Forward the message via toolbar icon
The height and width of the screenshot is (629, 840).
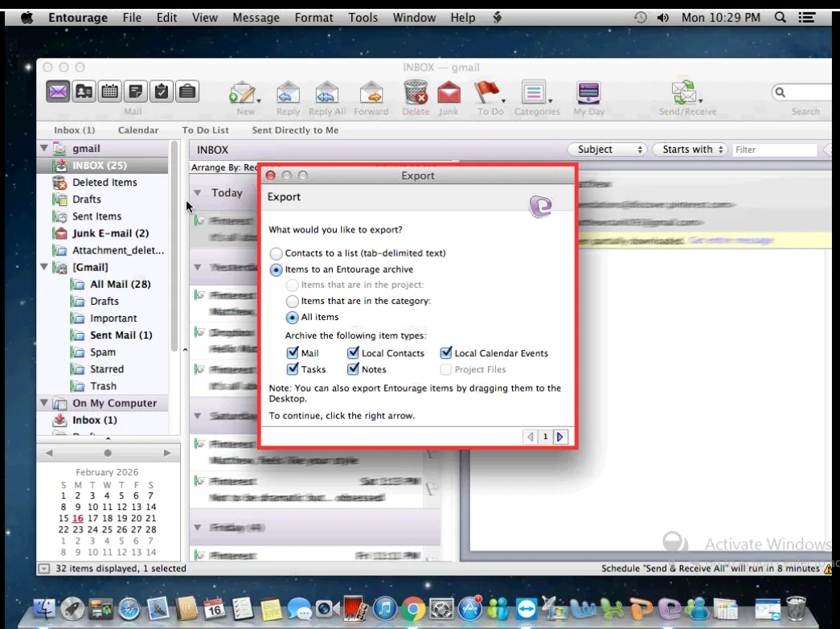pos(371,95)
